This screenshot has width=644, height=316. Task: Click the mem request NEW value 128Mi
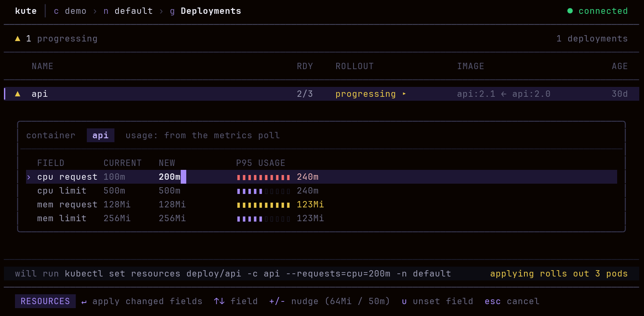[172, 205]
